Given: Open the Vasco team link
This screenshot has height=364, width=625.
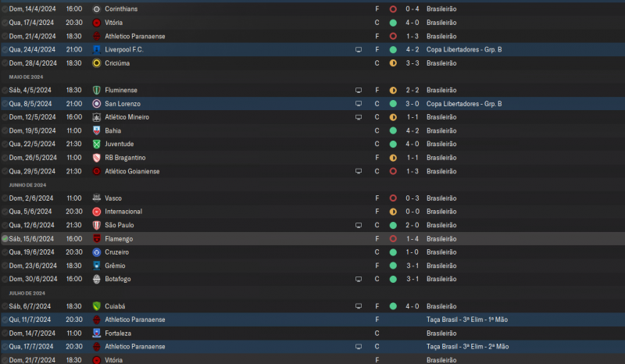Looking at the screenshot, I should [x=113, y=198].
